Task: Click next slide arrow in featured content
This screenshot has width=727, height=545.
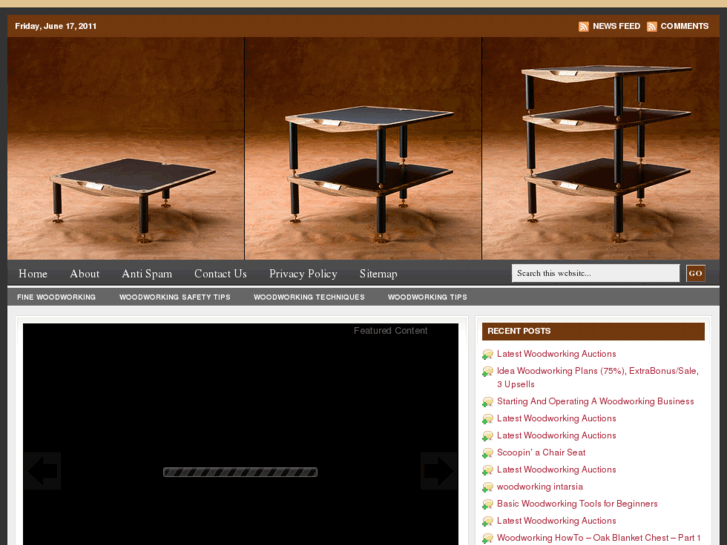Action: (x=439, y=471)
